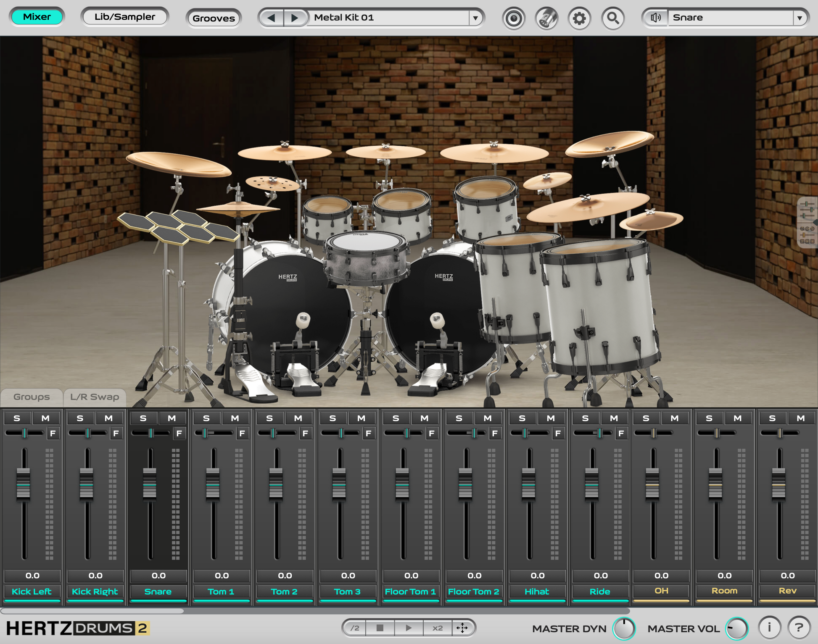Open the settings gear icon
This screenshot has width=818, height=644.
[x=579, y=18]
